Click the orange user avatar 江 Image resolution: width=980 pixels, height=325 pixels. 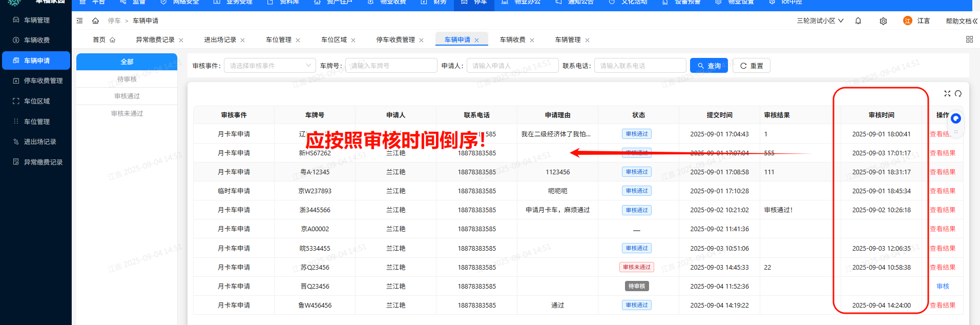[x=908, y=21]
